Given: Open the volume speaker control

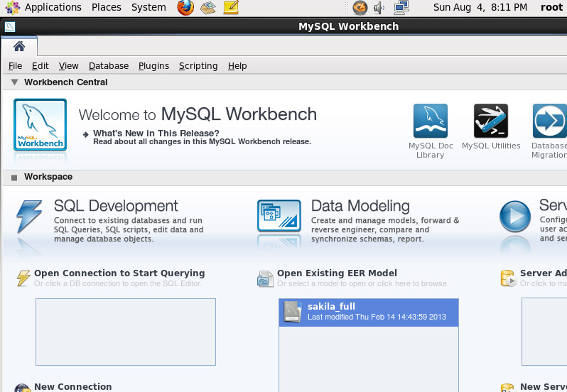Looking at the screenshot, I should pos(379,8).
